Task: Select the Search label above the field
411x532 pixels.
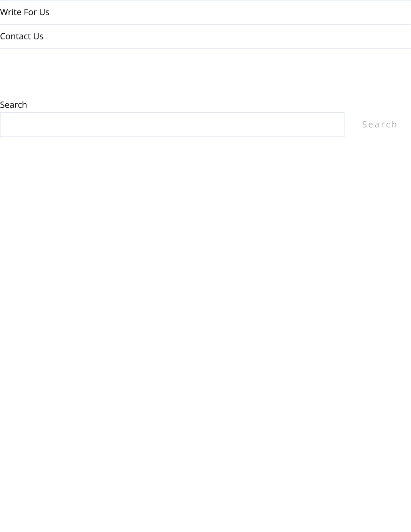Action: [x=13, y=105]
